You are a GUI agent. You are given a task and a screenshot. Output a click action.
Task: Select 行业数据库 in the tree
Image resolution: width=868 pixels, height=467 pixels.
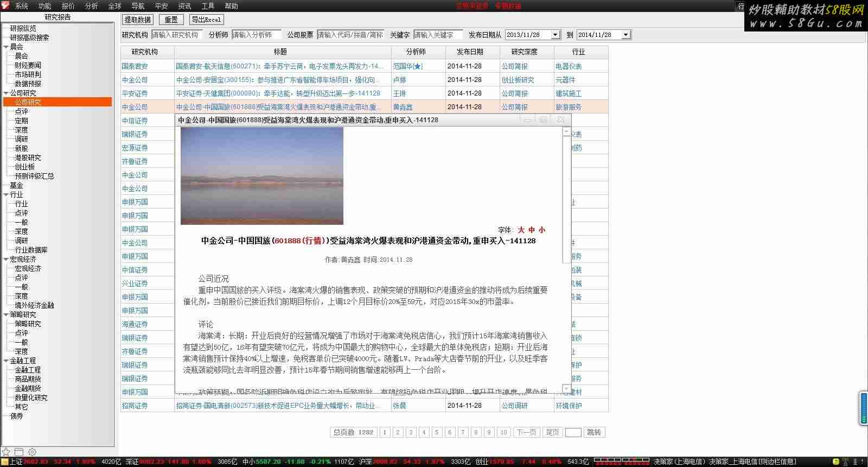pyautogui.click(x=31, y=250)
